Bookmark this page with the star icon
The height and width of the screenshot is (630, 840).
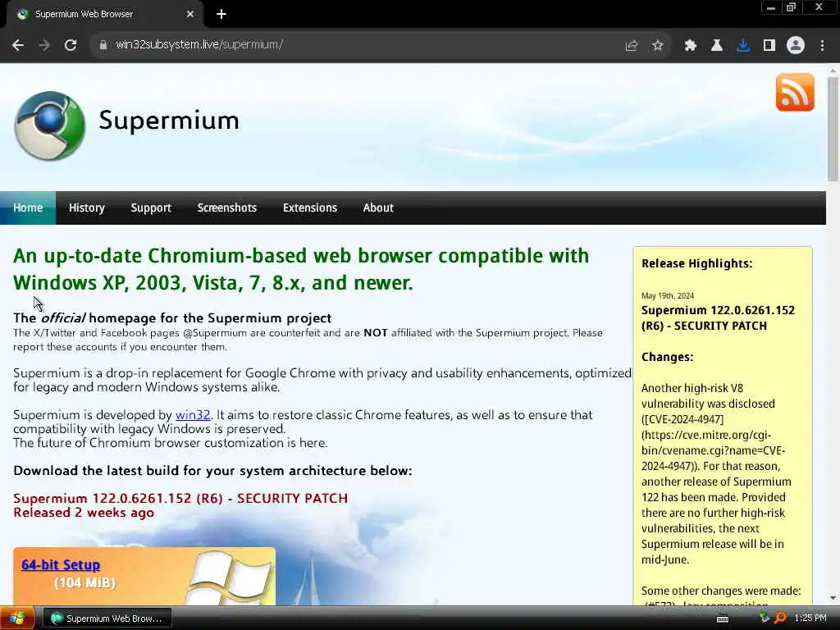(x=658, y=46)
